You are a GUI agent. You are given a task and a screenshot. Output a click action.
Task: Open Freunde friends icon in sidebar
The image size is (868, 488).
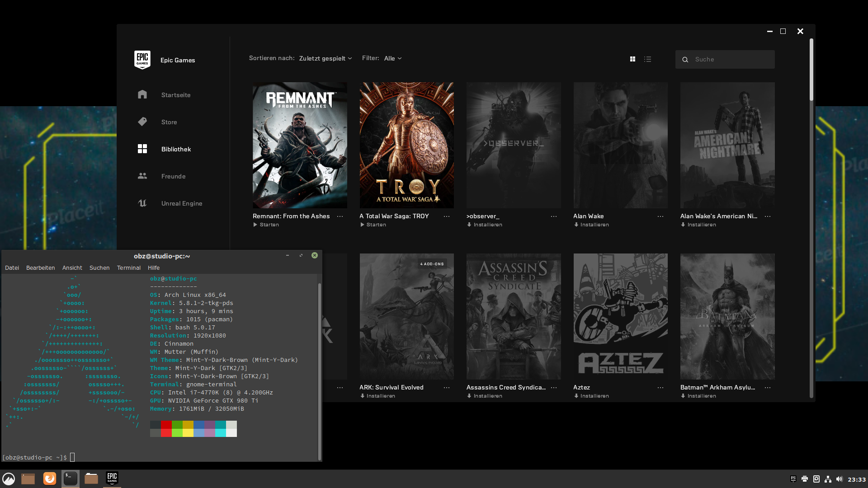[142, 176]
